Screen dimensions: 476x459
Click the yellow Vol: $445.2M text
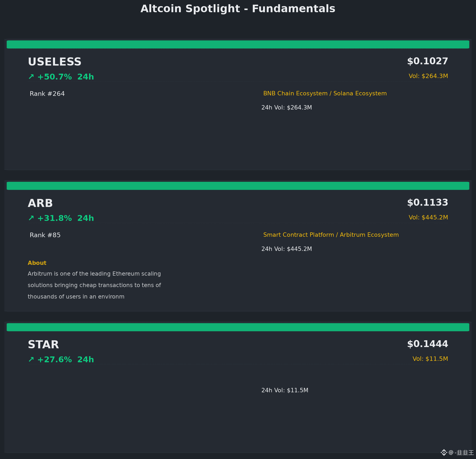[428, 217]
